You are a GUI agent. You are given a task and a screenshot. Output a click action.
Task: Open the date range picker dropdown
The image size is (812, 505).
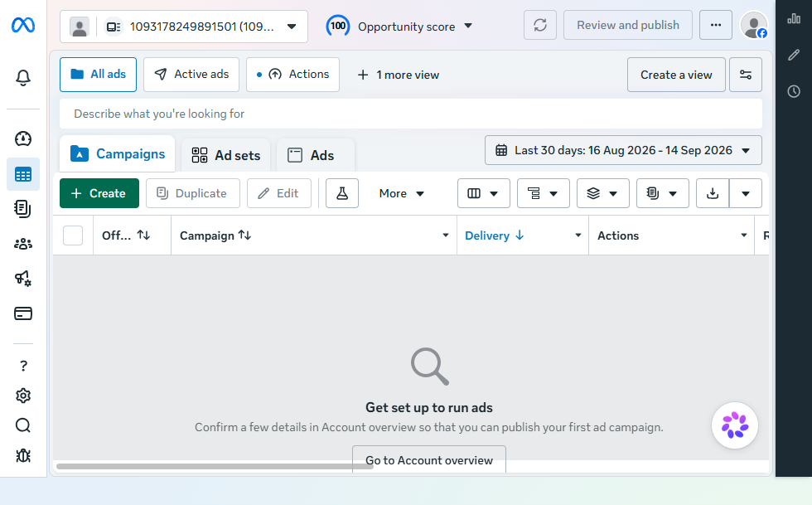(623, 150)
